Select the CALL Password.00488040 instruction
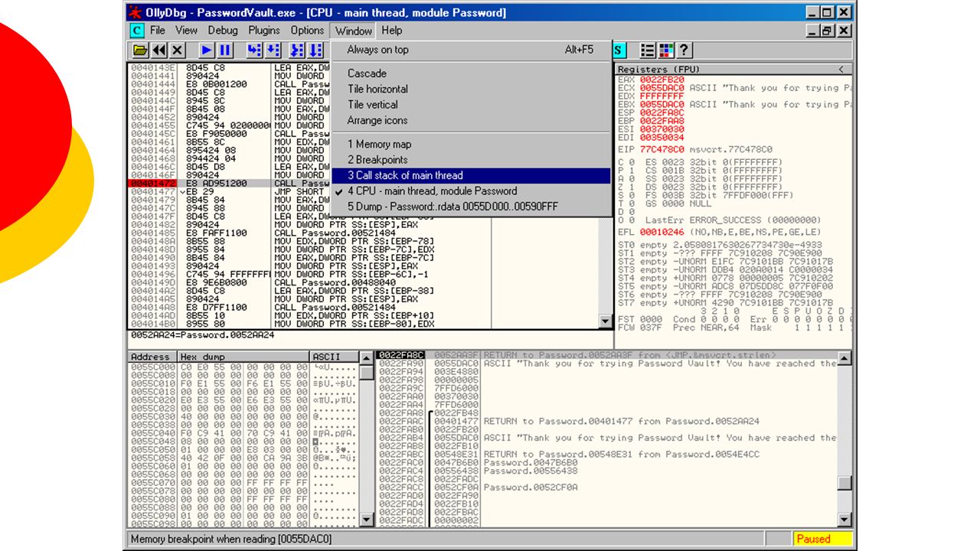Image resolution: width=980 pixels, height=551 pixels. [x=334, y=282]
